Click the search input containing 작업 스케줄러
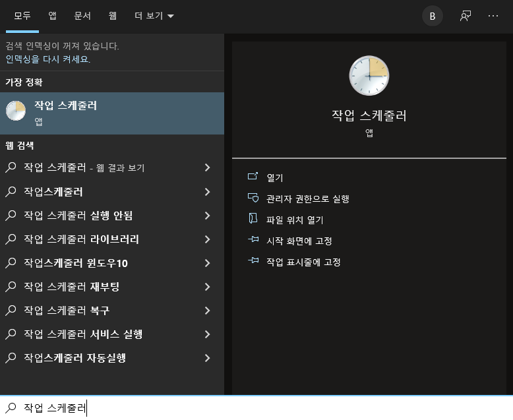 (256, 408)
